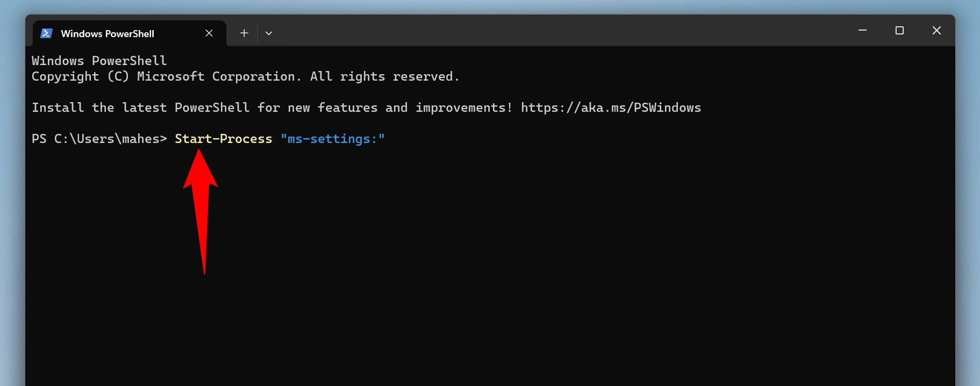Open the aka.ms/PSWindows link
The width and height of the screenshot is (980, 386).
[611, 108]
